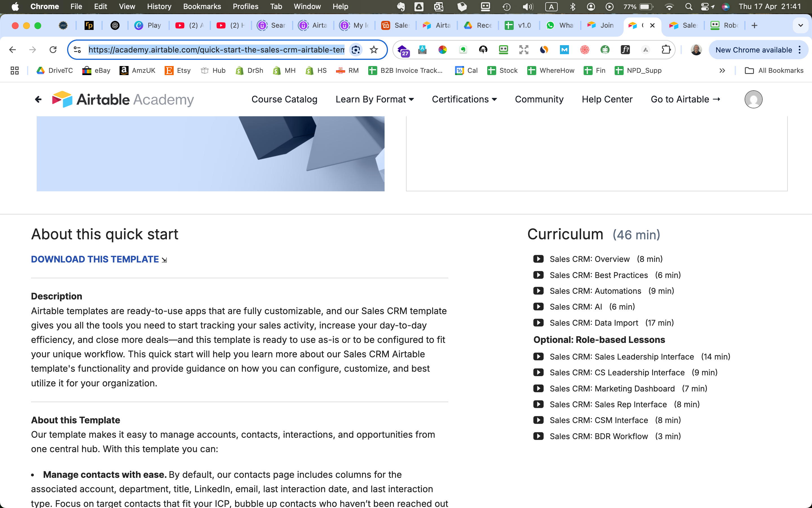The height and width of the screenshot is (508, 812).
Task: Open tab search chevron in Chrome
Action: 800,25
